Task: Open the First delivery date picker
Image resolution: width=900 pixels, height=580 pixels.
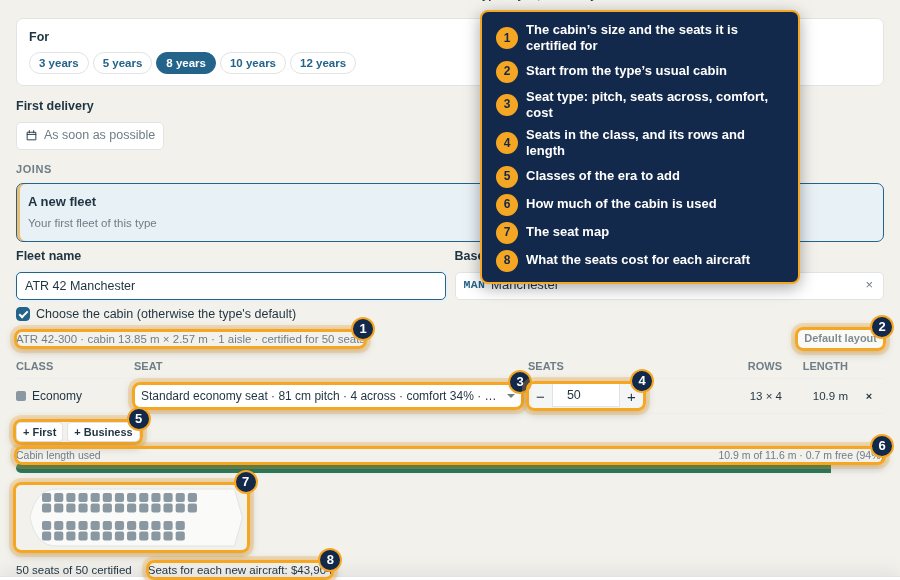Action: coord(90,136)
